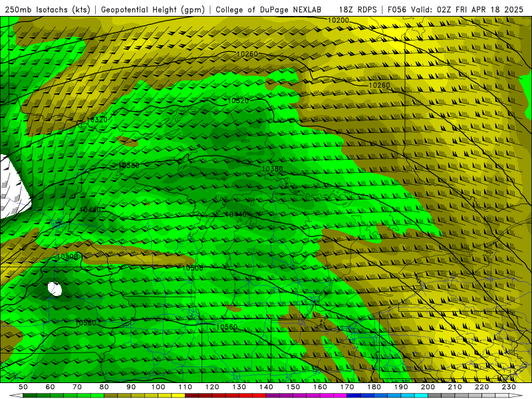Viewport: 532px width, 399px height.
Task: Click the color scale value 100
Action: point(158,387)
